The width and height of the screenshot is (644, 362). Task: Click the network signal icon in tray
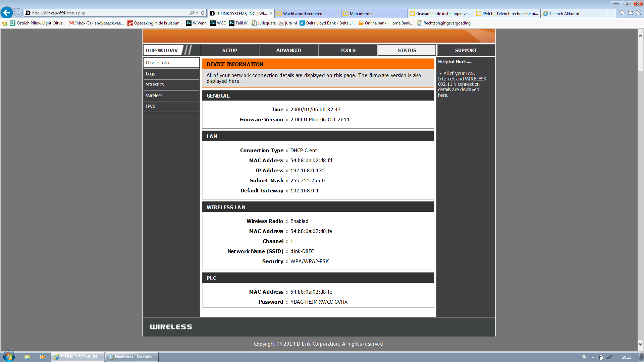click(609, 357)
